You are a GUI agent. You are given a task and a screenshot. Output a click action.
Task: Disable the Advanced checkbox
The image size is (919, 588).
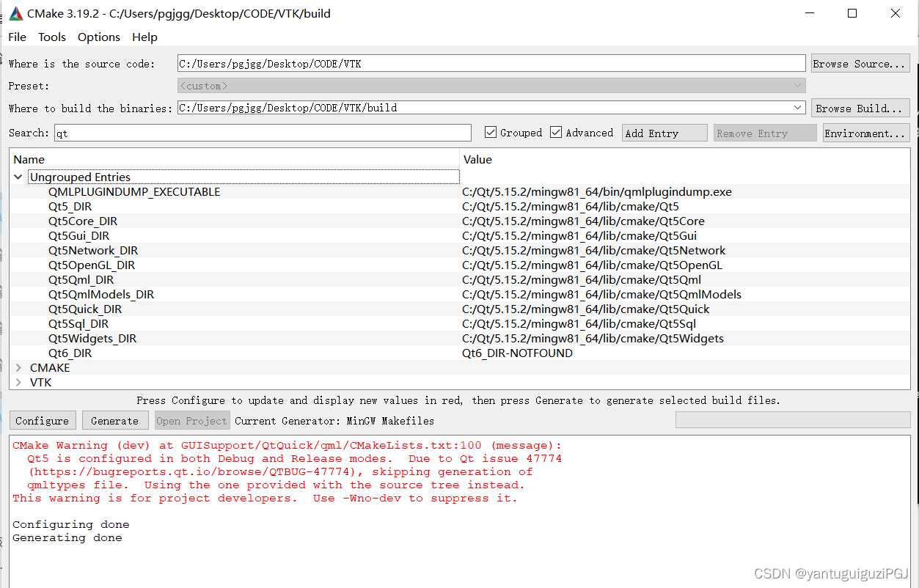(556, 133)
